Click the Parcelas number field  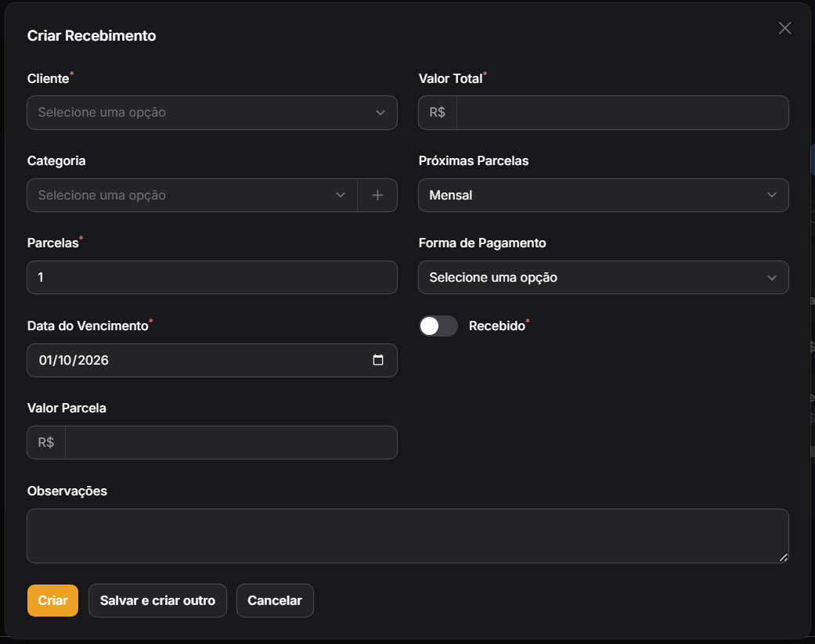point(212,277)
